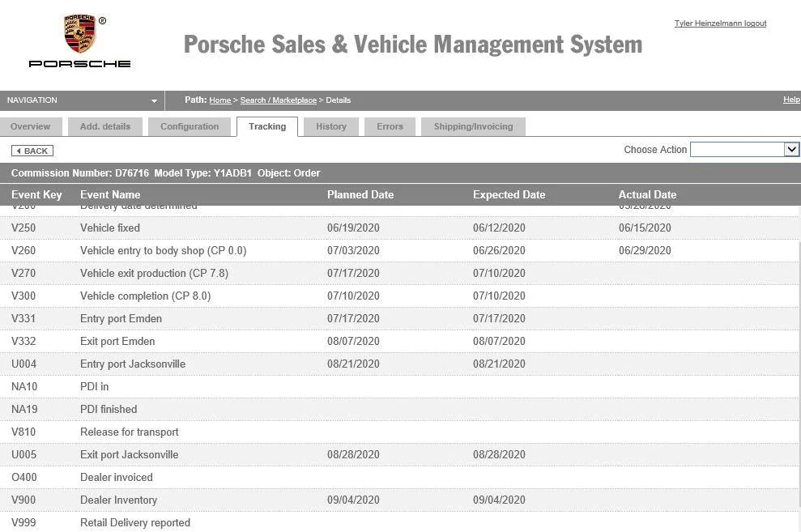
Task: Select the U005 event key
Action: coord(24,454)
